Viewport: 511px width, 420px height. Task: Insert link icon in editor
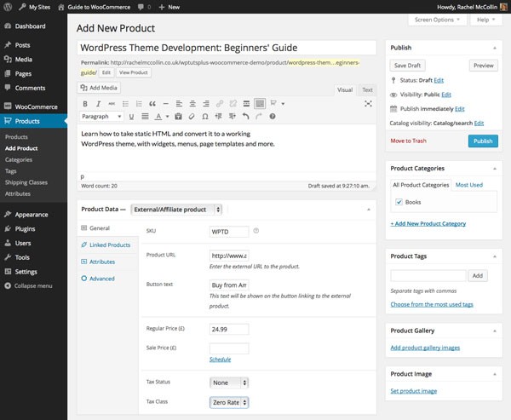click(x=220, y=104)
